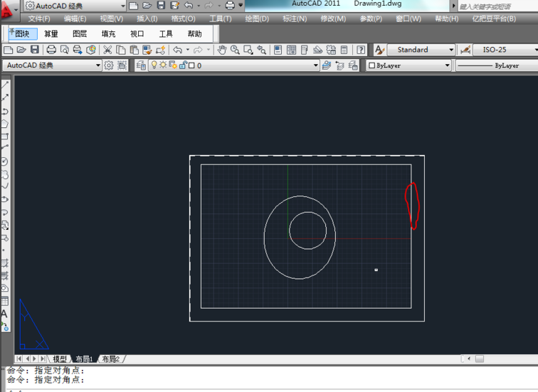Click the 图层 toolbar button
This screenshot has height=392, width=538.
point(80,33)
